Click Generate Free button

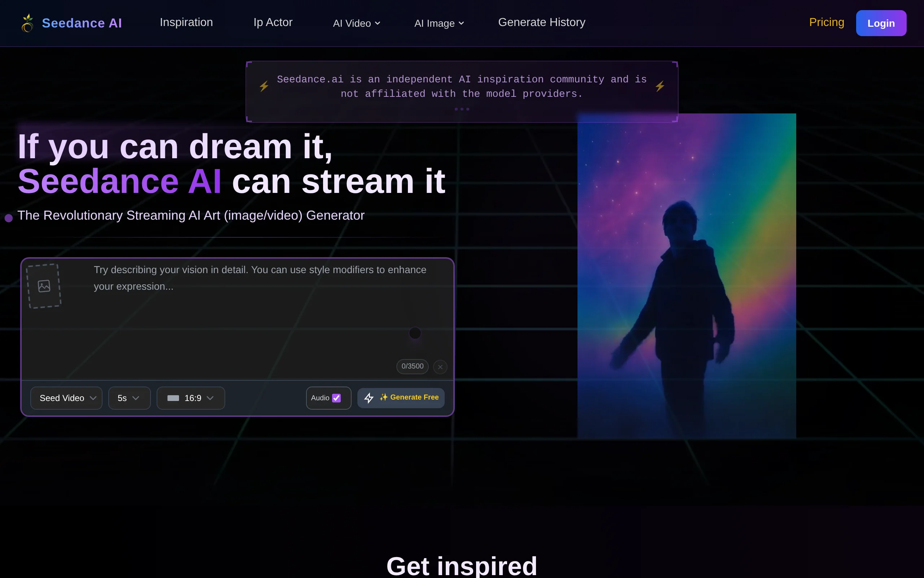coord(401,398)
